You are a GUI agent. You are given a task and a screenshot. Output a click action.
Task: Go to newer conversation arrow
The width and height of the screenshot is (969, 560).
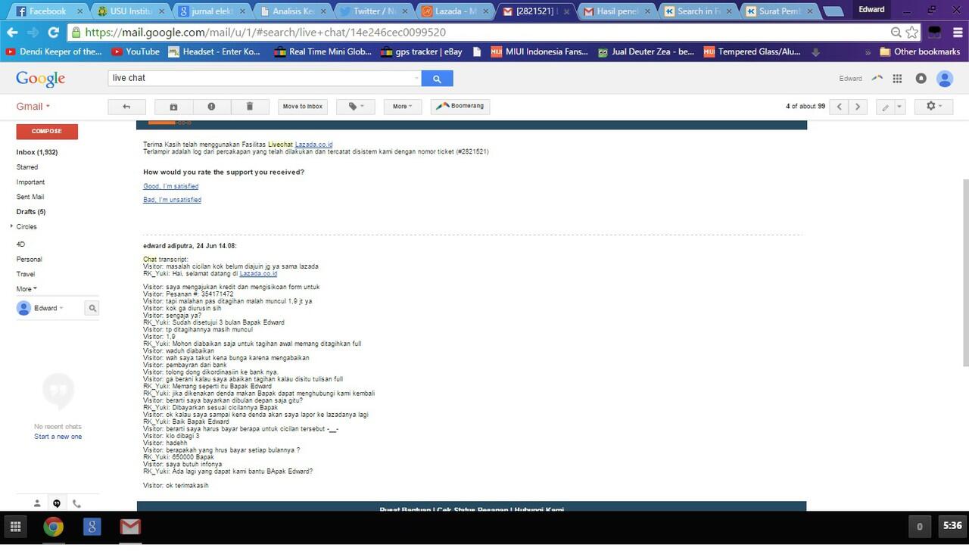840,107
